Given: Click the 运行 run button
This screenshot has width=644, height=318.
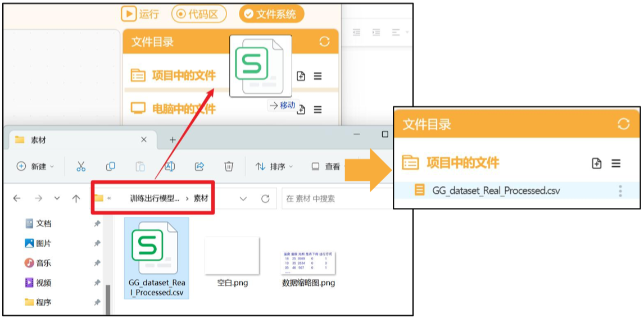Looking at the screenshot, I should click(x=140, y=15).
